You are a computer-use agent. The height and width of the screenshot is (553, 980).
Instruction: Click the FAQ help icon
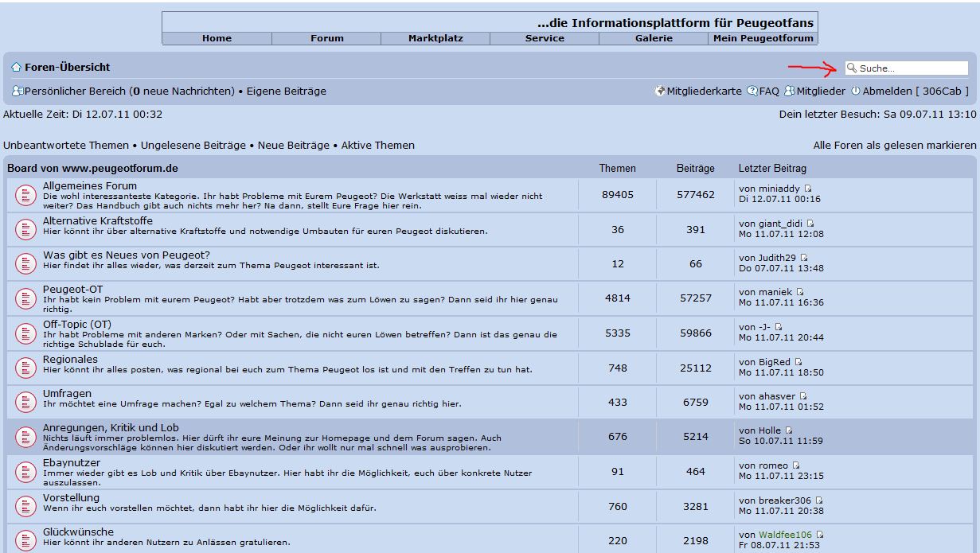(752, 92)
